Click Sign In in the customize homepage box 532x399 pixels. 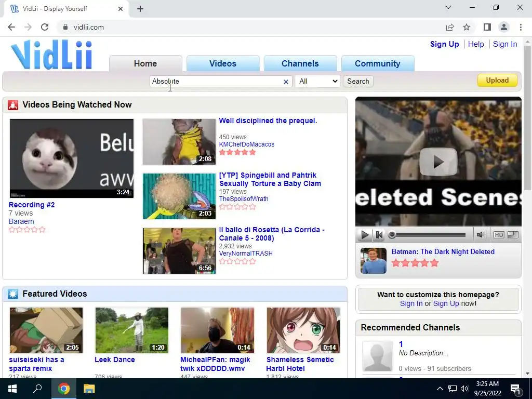pyautogui.click(x=411, y=303)
